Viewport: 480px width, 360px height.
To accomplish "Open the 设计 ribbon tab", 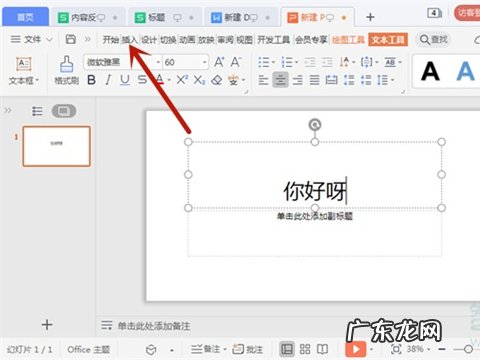I will 149,40.
